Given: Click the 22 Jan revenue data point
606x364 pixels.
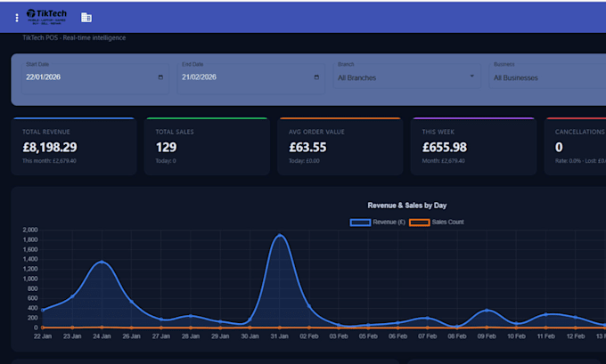Looking at the screenshot, I should click(43, 310).
